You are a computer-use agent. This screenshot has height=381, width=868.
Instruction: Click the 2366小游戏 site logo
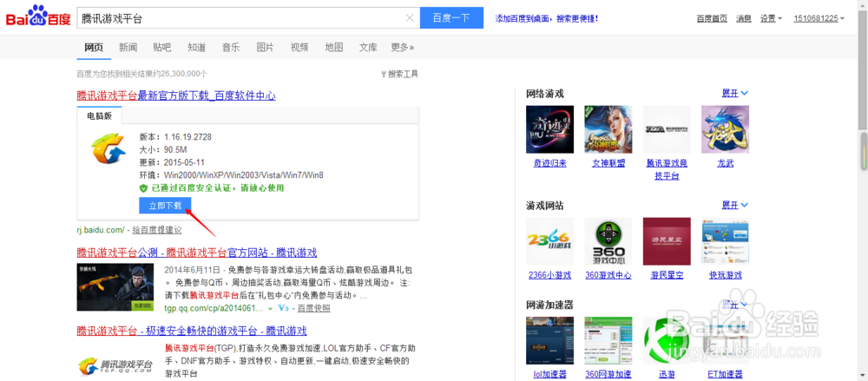click(x=549, y=241)
